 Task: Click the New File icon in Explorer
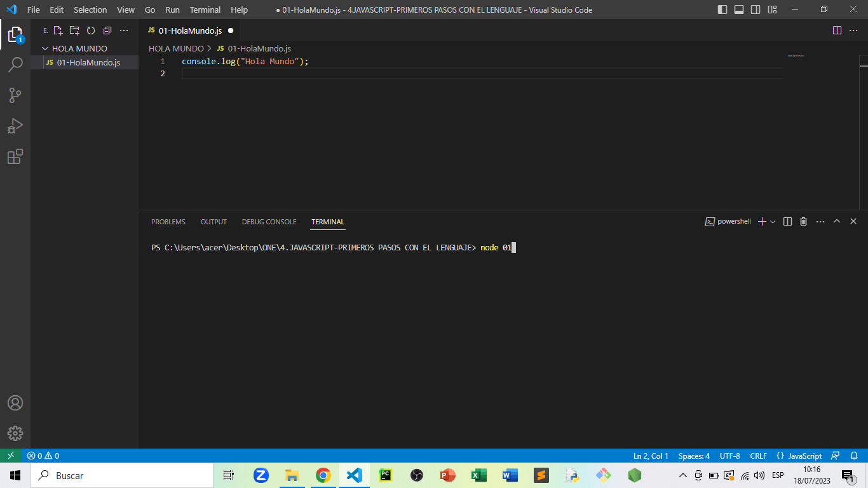pos(58,30)
